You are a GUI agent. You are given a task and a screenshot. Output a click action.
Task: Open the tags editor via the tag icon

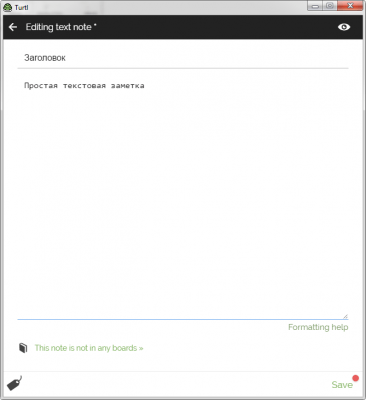click(14, 383)
